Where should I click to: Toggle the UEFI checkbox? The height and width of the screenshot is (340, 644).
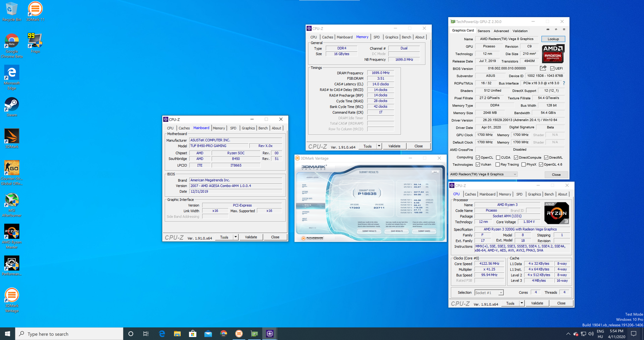pyautogui.click(x=552, y=68)
